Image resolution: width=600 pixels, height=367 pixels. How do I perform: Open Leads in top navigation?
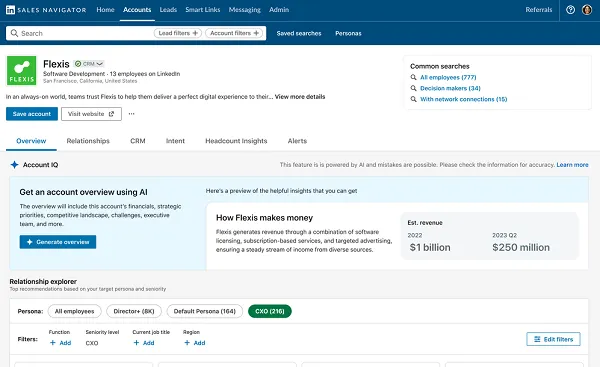pyautogui.click(x=168, y=10)
